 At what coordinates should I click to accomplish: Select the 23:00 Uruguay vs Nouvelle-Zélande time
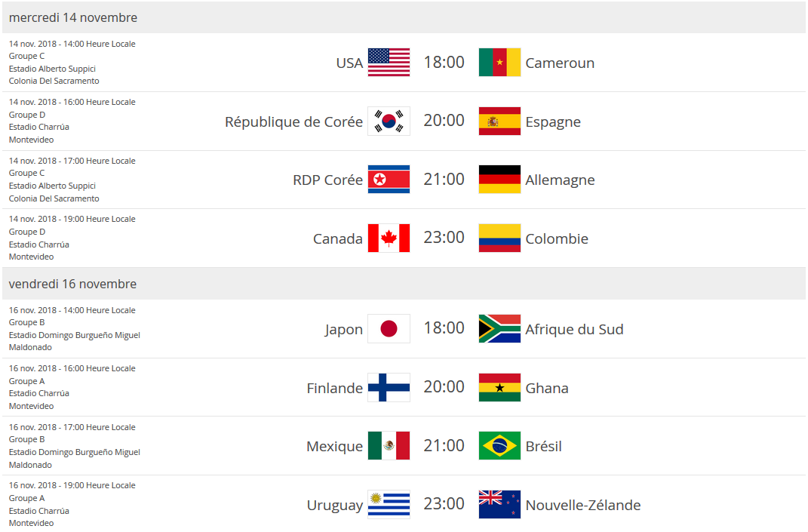(x=444, y=504)
